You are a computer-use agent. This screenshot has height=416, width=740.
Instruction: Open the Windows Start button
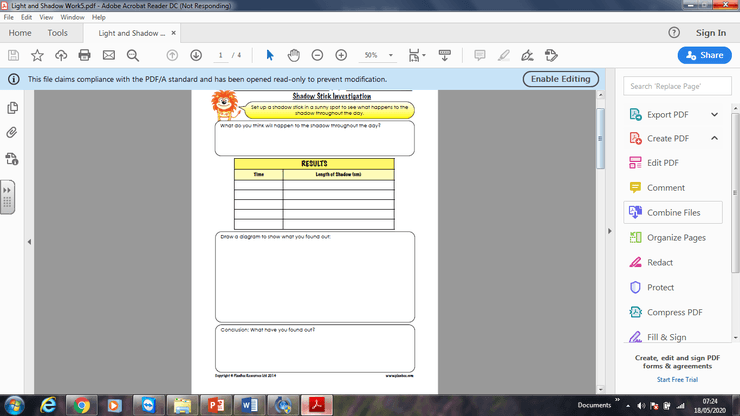[x=14, y=406]
